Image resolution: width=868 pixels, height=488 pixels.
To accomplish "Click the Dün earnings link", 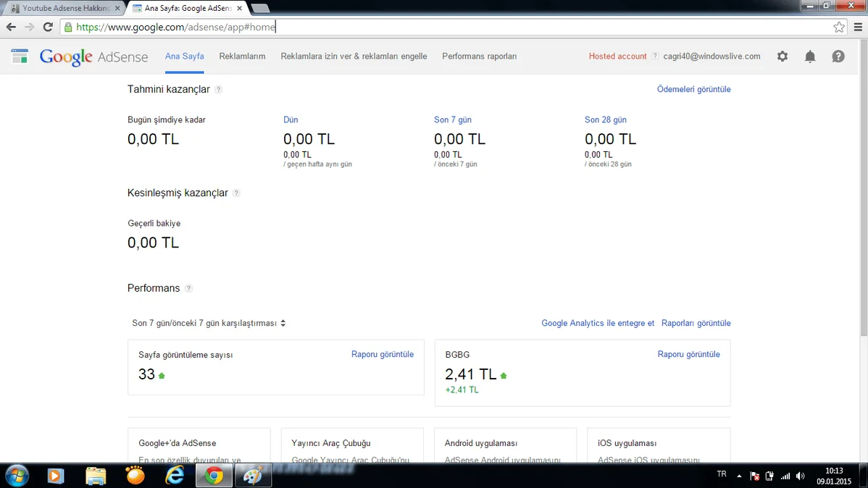I will pyautogui.click(x=291, y=119).
